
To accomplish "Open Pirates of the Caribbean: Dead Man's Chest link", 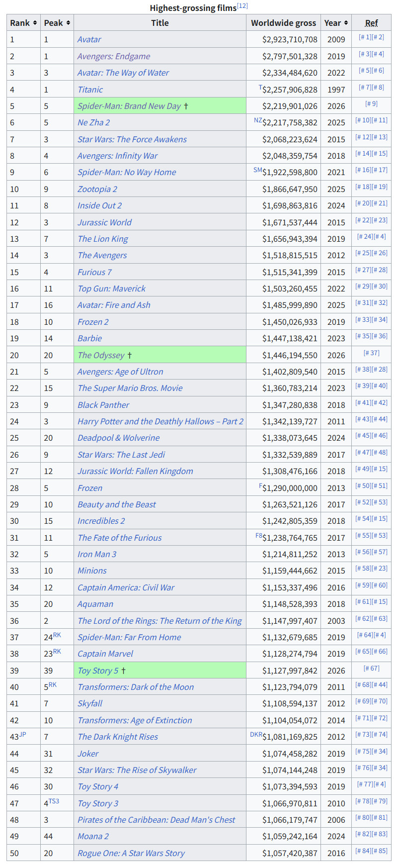I will (157, 820).
